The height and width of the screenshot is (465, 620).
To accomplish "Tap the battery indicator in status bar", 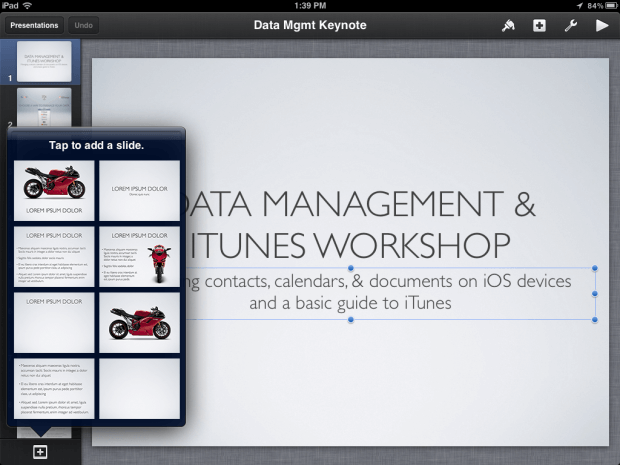I will click(x=603, y=6).
